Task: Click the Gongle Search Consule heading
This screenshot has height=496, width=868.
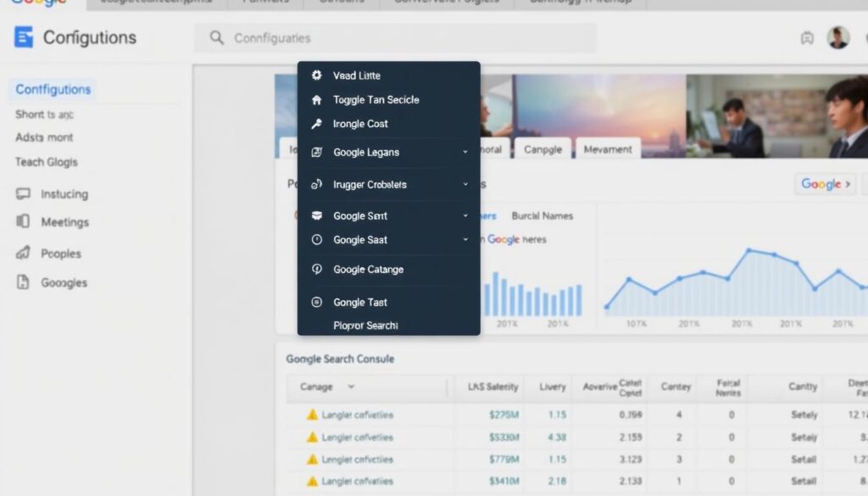Action: coord(340,359)
